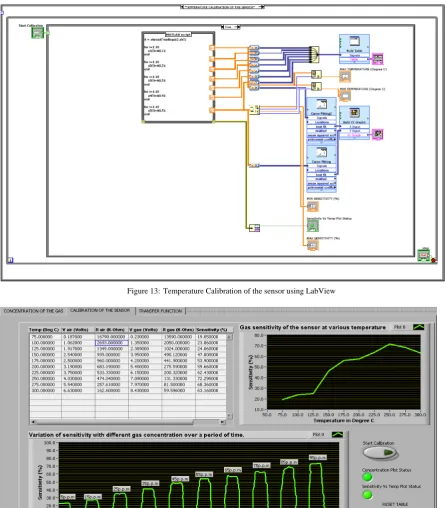
Task: Click the table's vertical scrollbar down arrow
Action: 229,415
